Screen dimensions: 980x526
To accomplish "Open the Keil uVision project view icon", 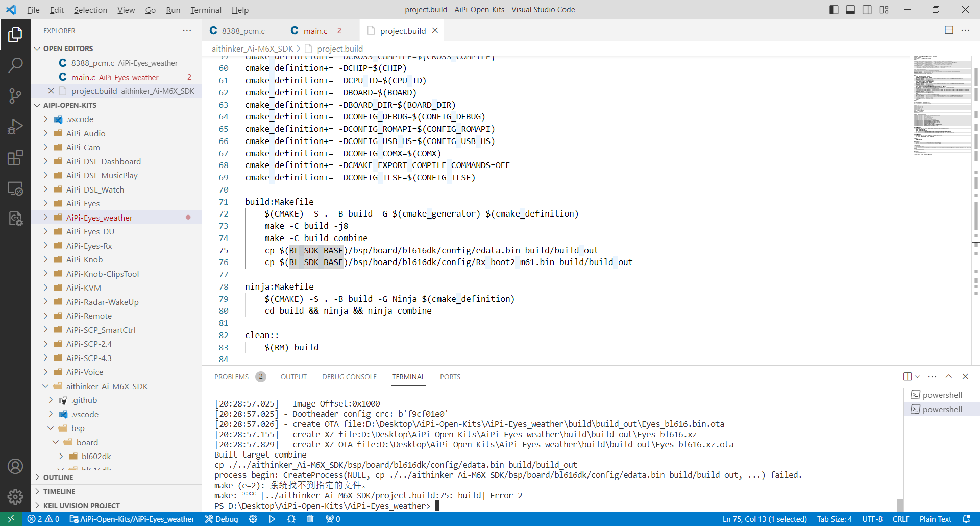I will [x=15, y=219].
